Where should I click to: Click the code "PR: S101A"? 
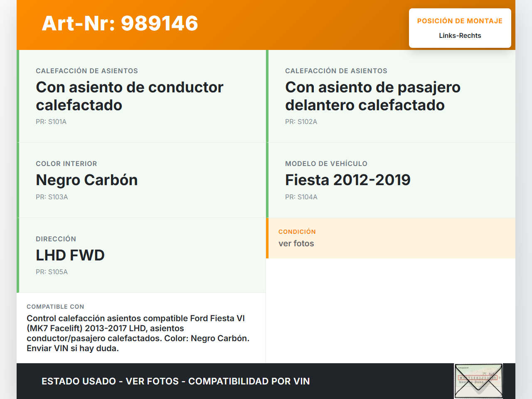point(51,121)
